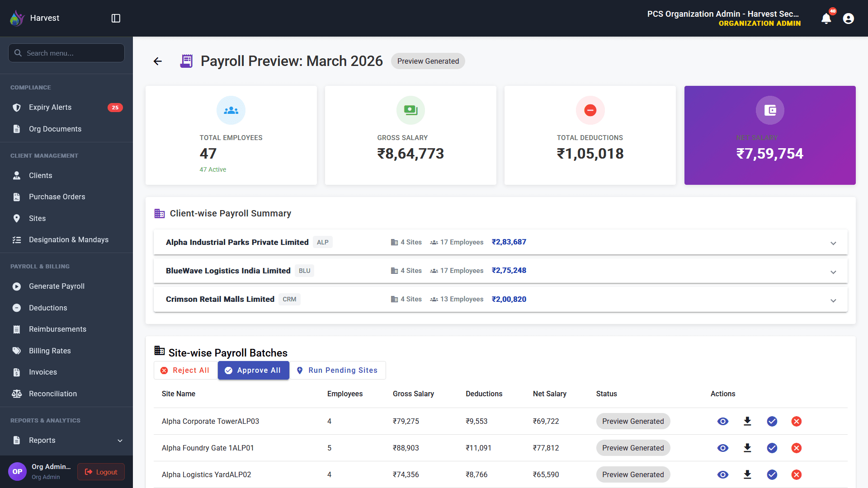The width and height of the screenshot is (868, 488).
Task: Open the user account profile icon
Action: (849, 19)
